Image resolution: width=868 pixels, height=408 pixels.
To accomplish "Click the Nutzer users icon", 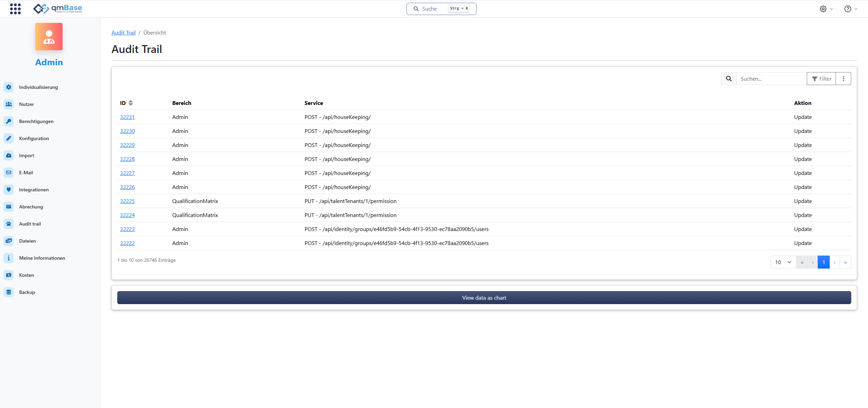I will coord(9,104).
